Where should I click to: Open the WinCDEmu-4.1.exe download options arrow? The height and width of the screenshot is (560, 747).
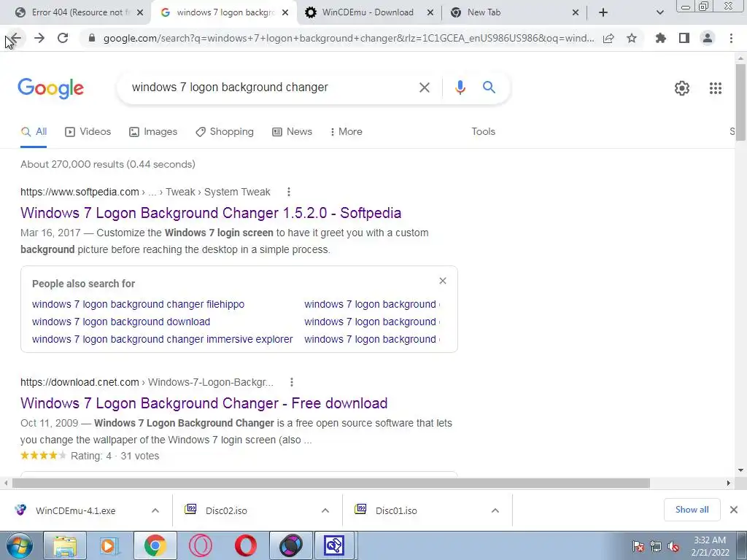click(155, 510)
